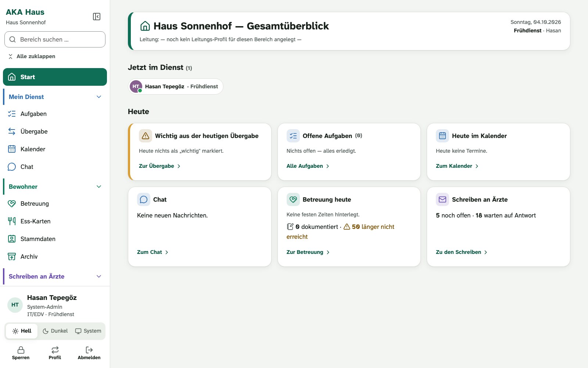Click the Stammdaten contact icon

12,239
